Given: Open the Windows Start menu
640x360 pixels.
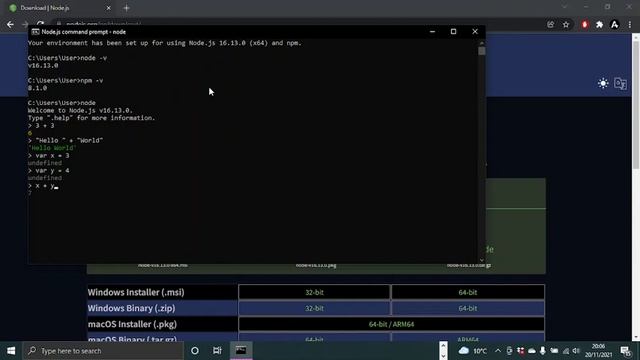Looking at the screenshot, I should (x=11, y=351).
